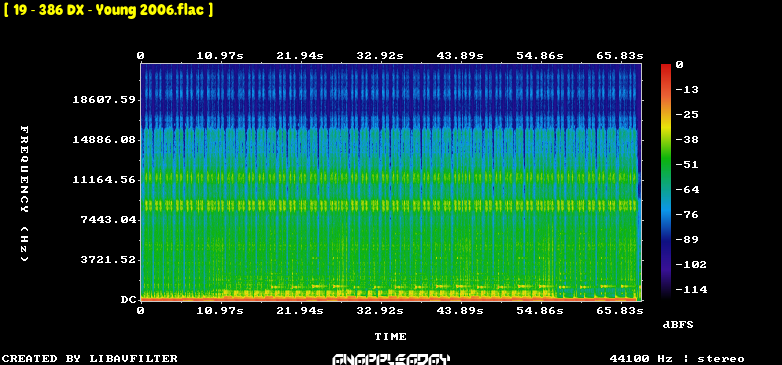Click the TIME axis title
Screen dimensions: 782x365
[x=391, y=337]
